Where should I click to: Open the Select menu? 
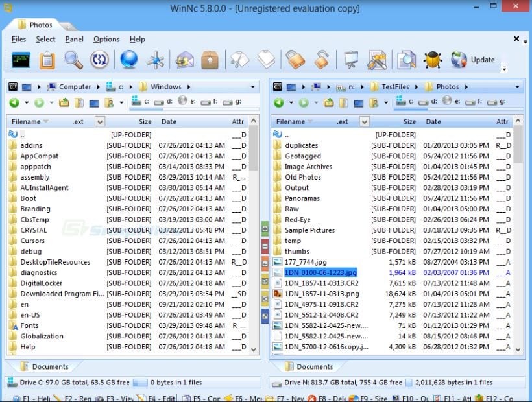tap(45, 40)
